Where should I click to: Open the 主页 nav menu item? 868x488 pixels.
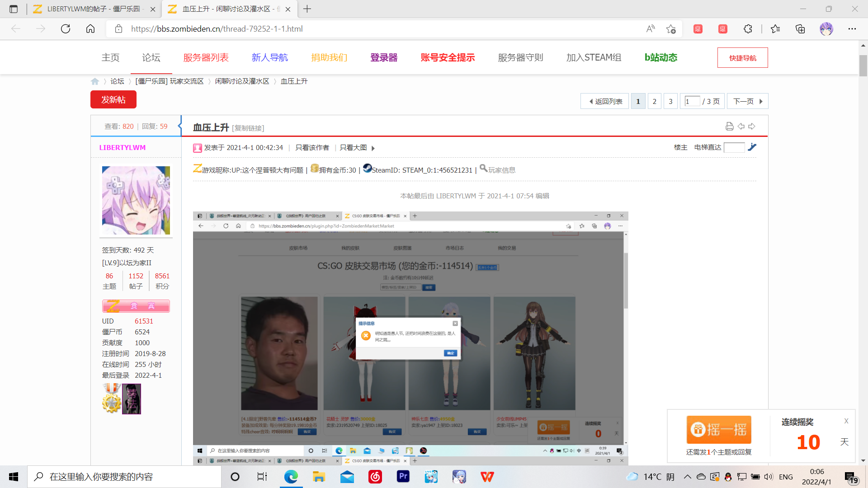tap(110, 57)
